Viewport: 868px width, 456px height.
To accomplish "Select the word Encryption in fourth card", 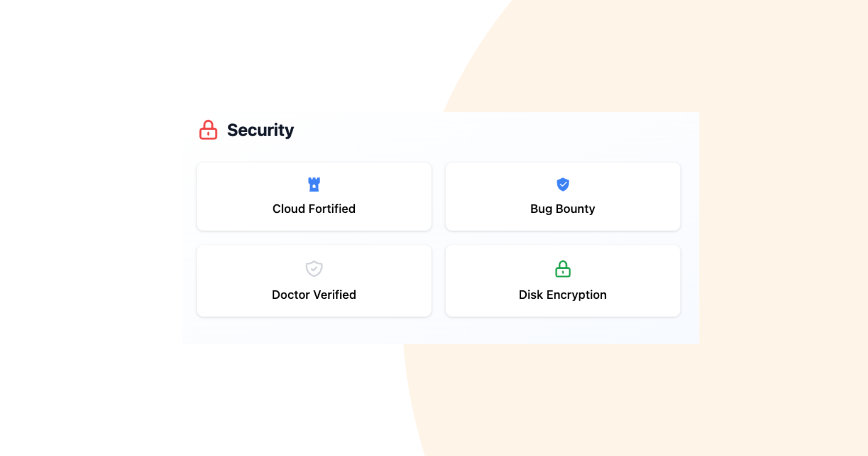I will click(576, 295).
